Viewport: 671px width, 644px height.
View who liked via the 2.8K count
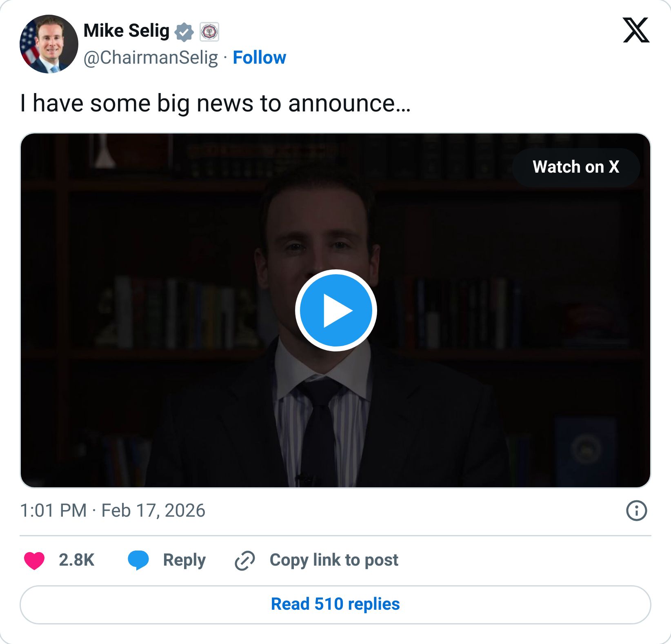point(76,560)
